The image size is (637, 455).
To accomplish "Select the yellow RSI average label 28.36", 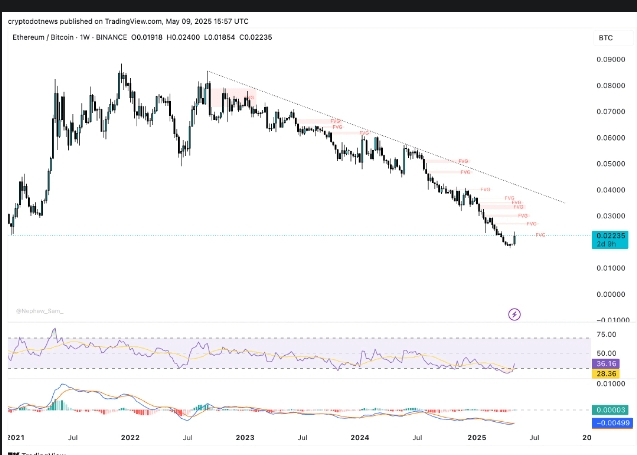I will (x=606, y=373).
